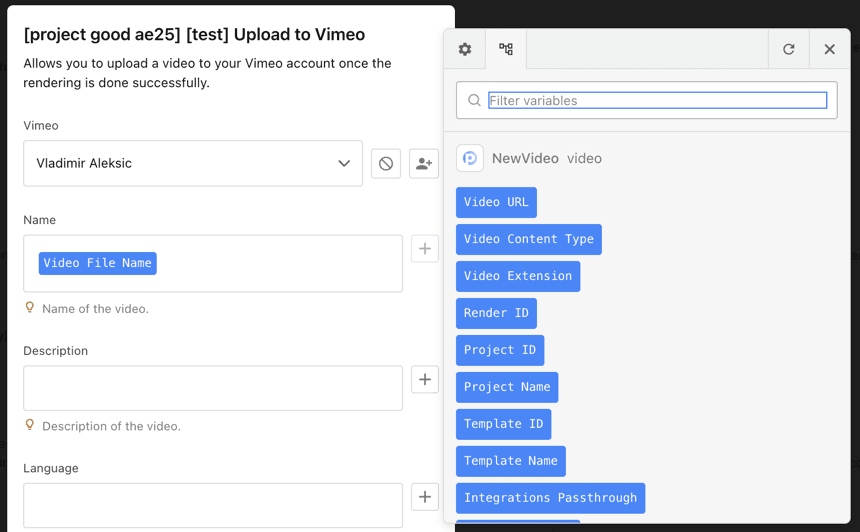Insert the Video Extension variable

point(518,276)
